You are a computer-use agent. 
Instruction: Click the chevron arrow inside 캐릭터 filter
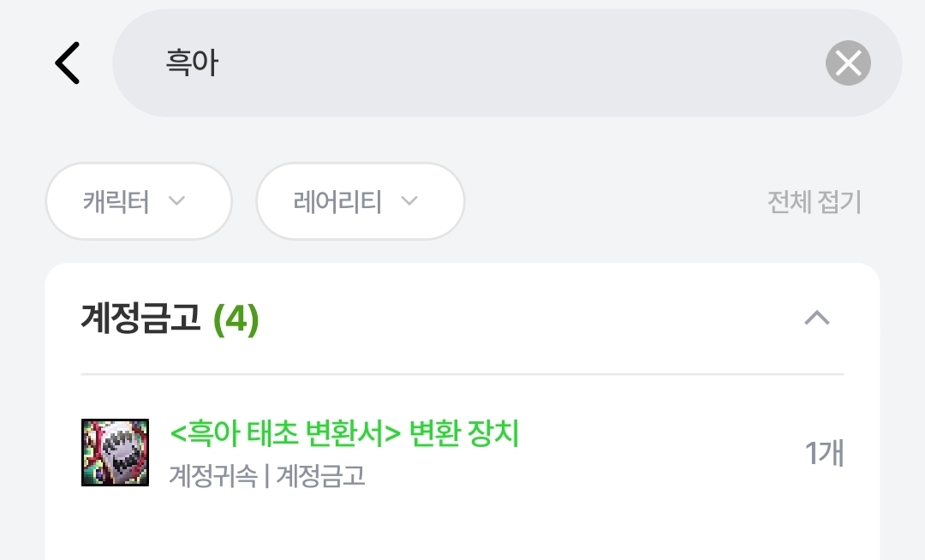pos(176,201)
